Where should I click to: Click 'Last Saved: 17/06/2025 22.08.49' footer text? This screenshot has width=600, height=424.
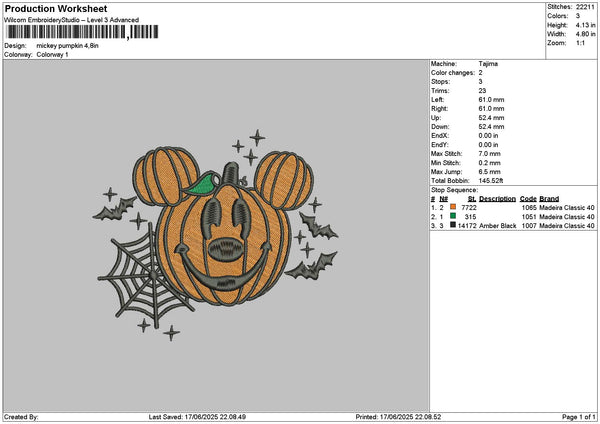tap(197, 417)
